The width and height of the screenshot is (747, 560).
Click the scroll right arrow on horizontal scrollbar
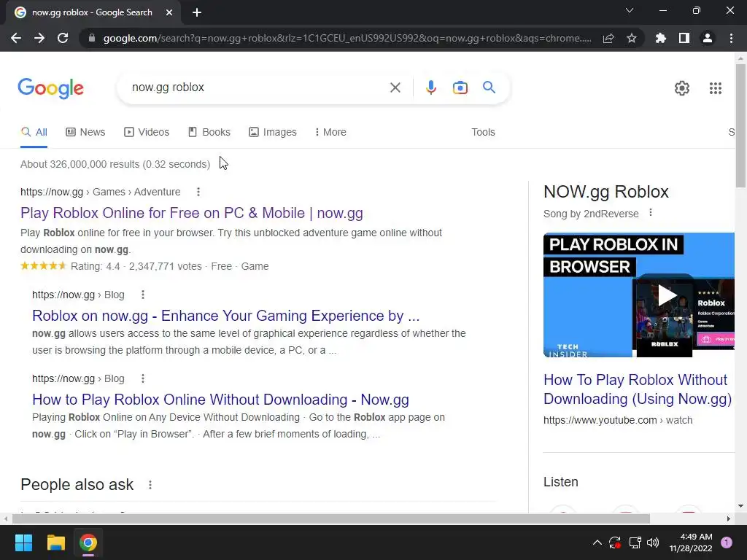point(729,518)
